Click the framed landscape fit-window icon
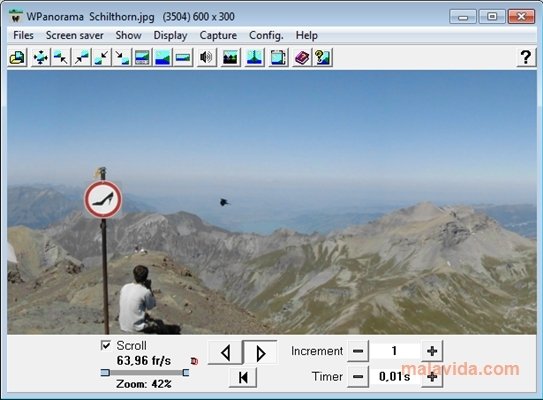The image size is (543, 400). pyautogui.click(x=142, y=57)
